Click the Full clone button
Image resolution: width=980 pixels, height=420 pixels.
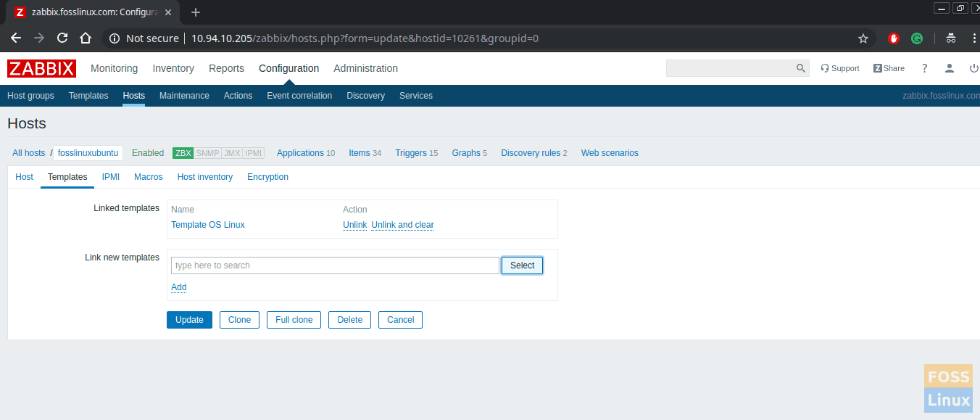(294, 320)
